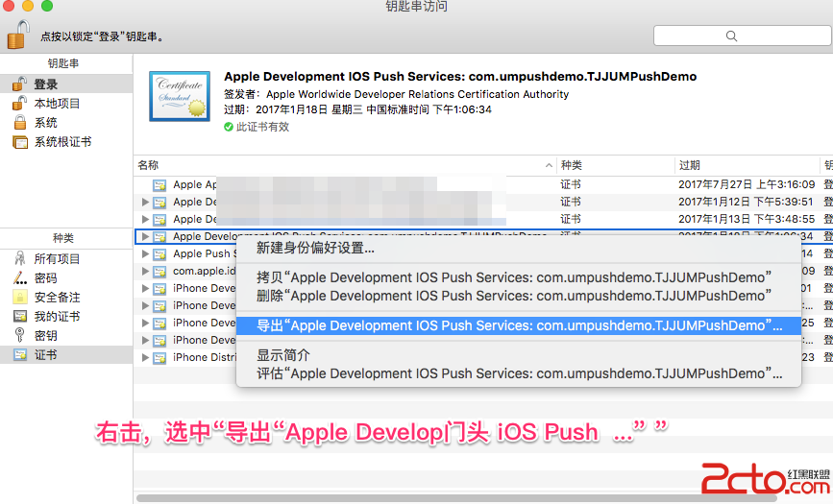This screenshot has height=504, width=833.
Task: Select the 登录 keychain in the sidebar
Action: [66, 84]
